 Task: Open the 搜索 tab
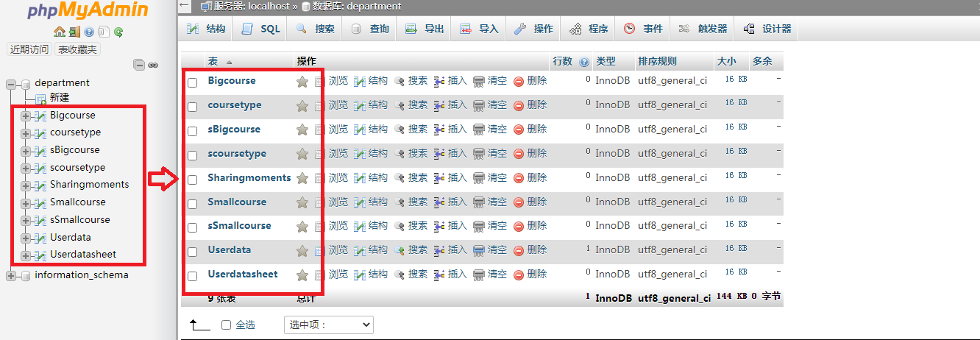click(x=316, y=29)
